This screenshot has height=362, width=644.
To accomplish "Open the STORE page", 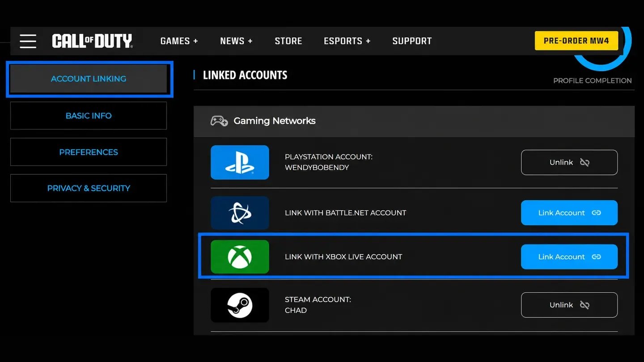I will (x=288, y=41).
